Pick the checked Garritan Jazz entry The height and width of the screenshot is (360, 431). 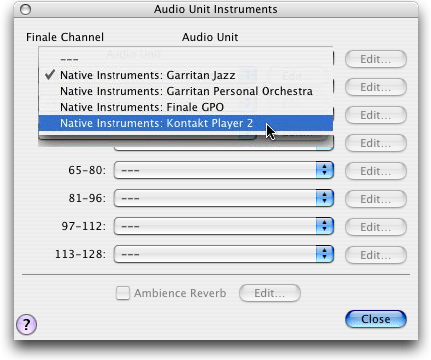point(186,75)
